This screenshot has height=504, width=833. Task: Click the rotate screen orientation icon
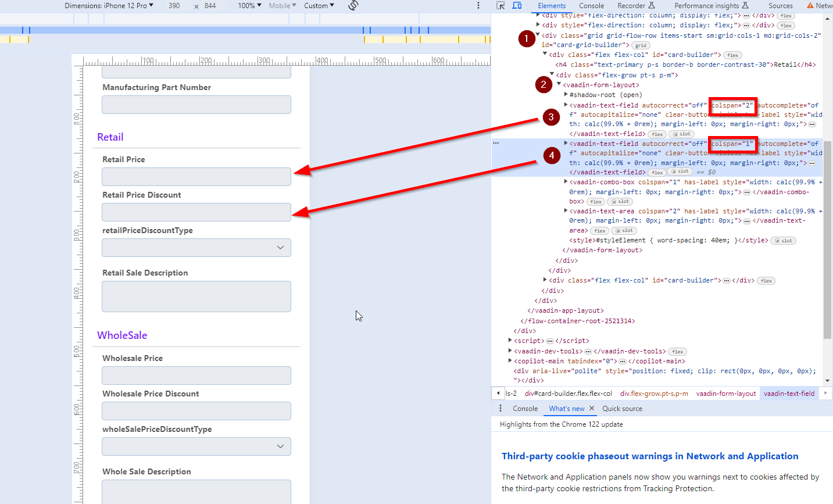[x=353, y=6]
